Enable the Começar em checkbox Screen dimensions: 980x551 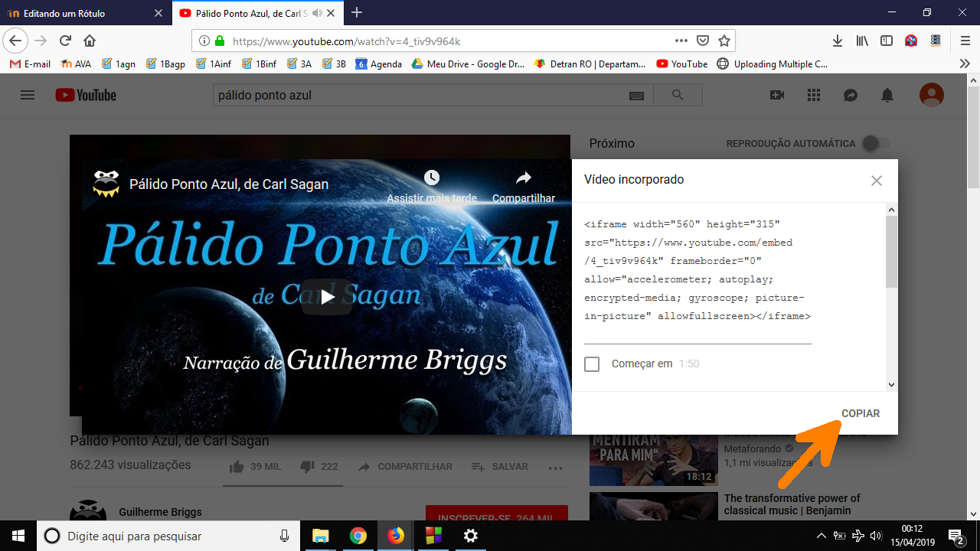tap(592, 364)
